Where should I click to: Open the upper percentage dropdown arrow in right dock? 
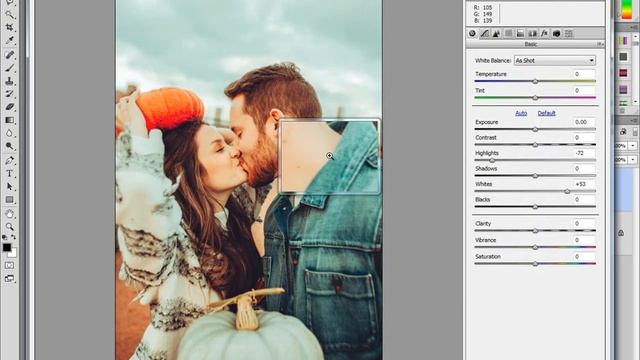click(x=633, y=146)
